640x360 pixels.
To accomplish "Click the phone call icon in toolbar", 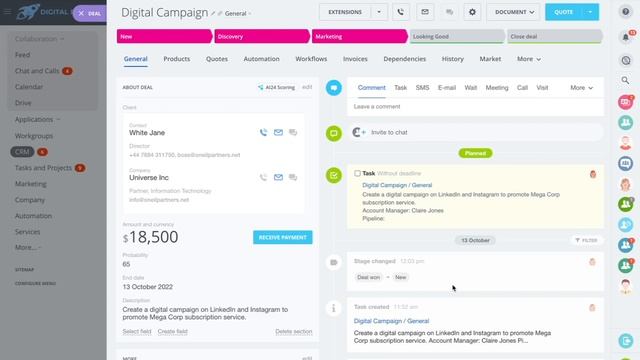I will coord(400,12).
